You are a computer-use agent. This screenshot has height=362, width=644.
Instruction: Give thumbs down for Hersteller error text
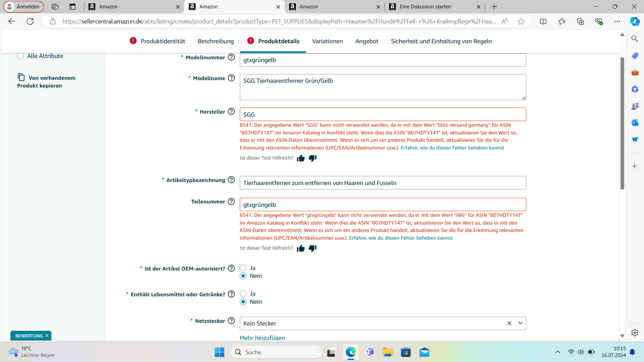313,158
